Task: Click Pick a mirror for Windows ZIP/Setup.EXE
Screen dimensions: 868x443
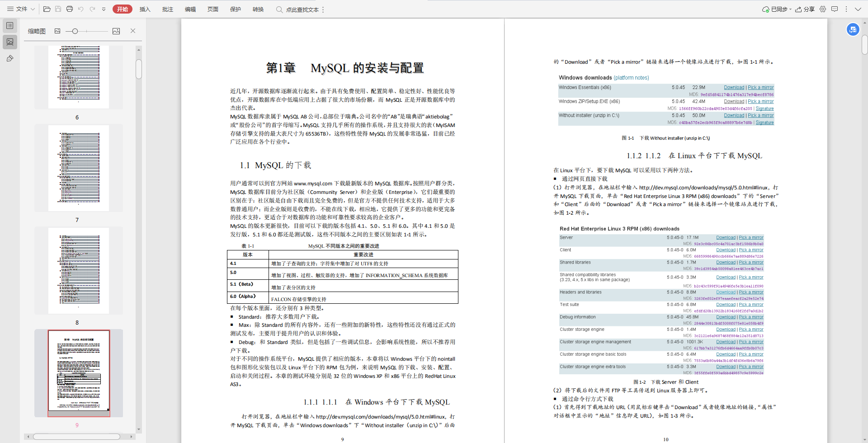Action: click(761, 102)
